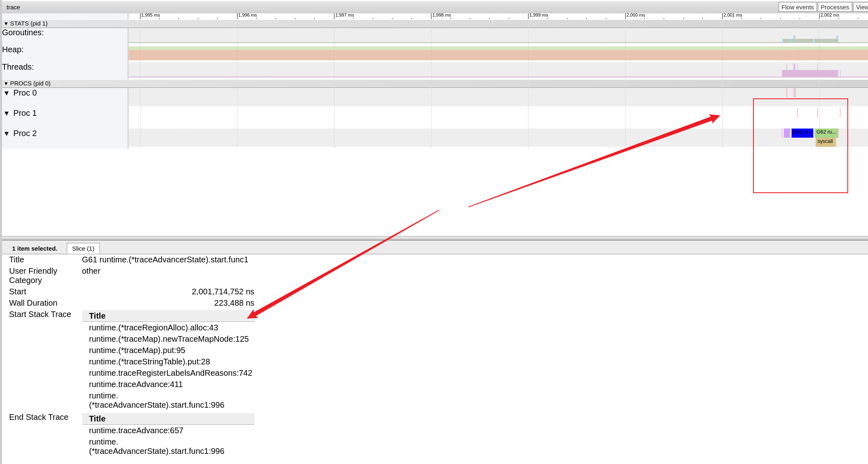
Task: Collapse the PROCS (pid 0) section
Action: (6, 83)
